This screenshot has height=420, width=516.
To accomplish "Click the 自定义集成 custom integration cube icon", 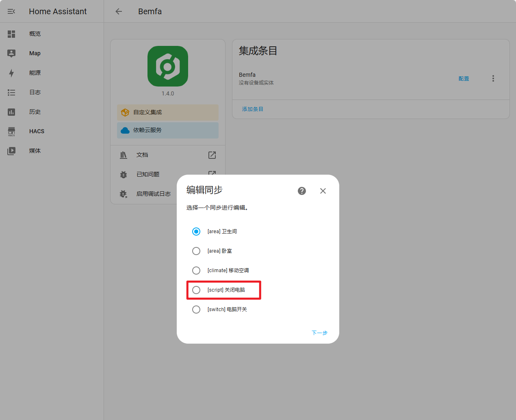I will pos(125,112).
